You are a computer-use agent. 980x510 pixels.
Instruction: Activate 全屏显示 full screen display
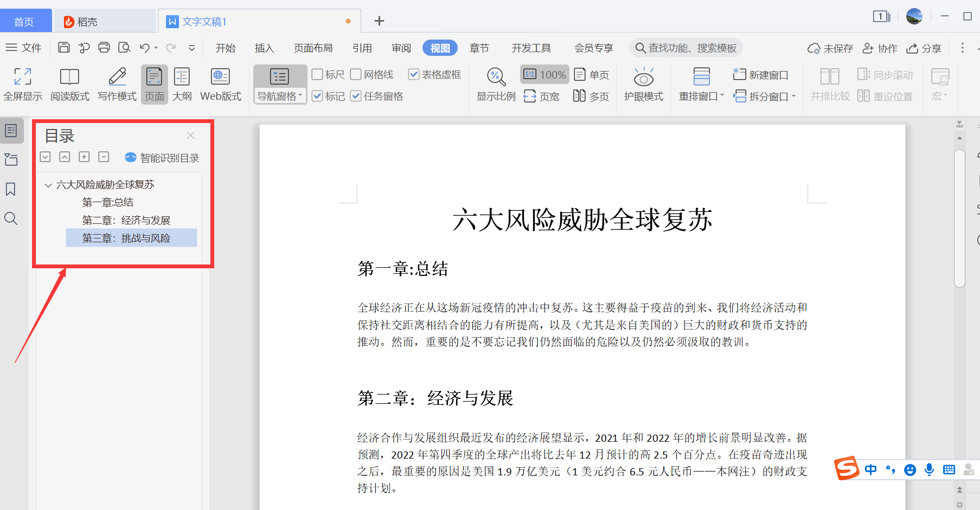point(23,84)
